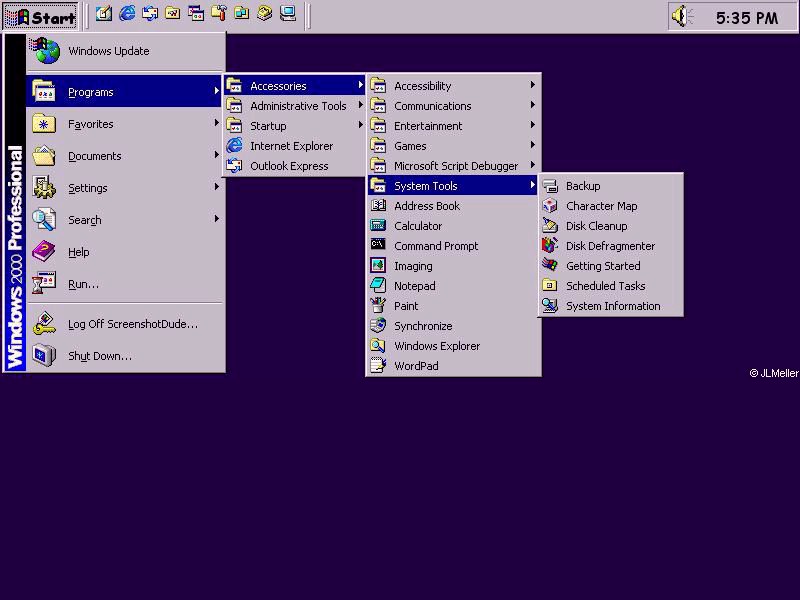
Task: Click the speaker volume icon in system tray
Action: 682,16
